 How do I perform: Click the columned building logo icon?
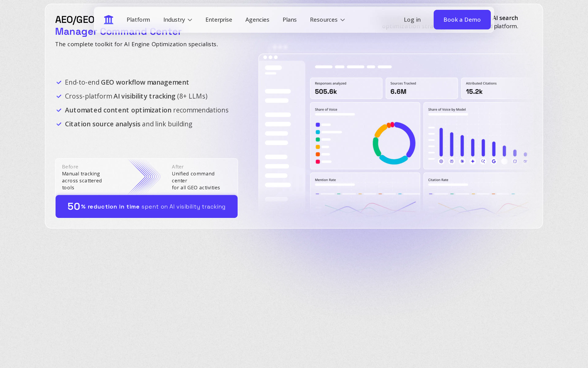coord(109,20)
